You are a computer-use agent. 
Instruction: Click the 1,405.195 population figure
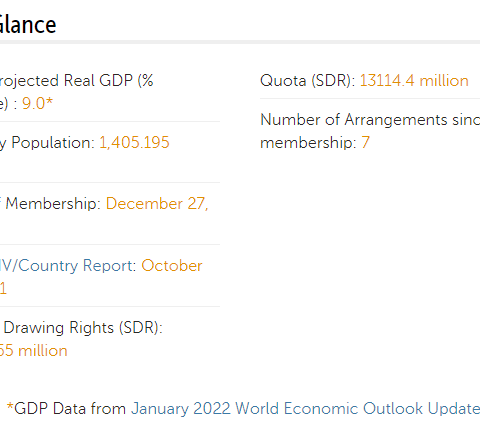pos(134,143)
